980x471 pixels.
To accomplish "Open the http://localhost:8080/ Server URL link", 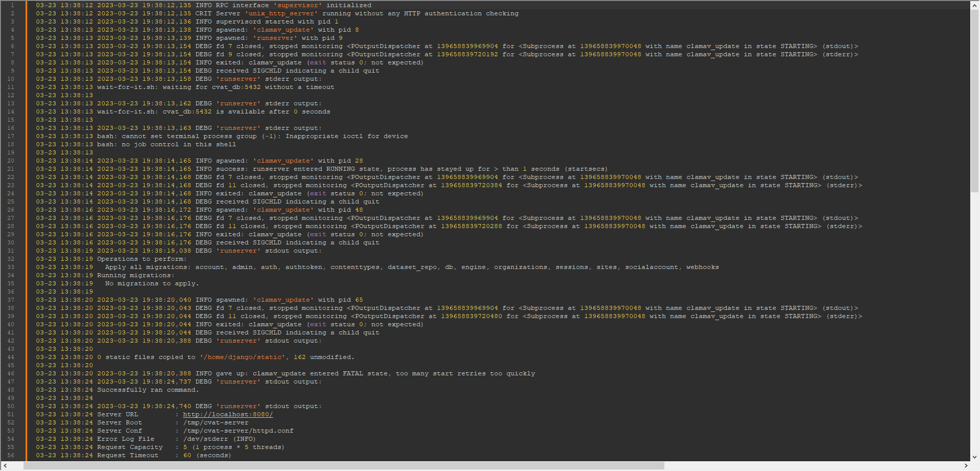I will (227, 414).
